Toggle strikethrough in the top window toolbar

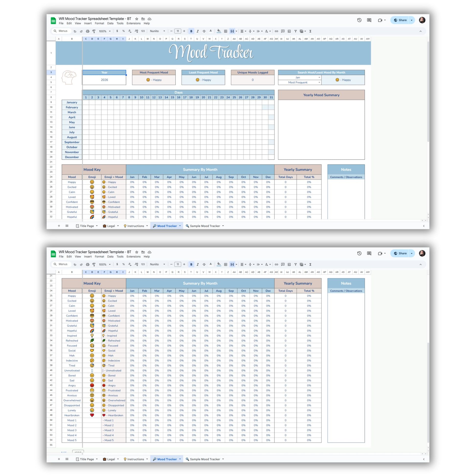click(x=204, y=31)
